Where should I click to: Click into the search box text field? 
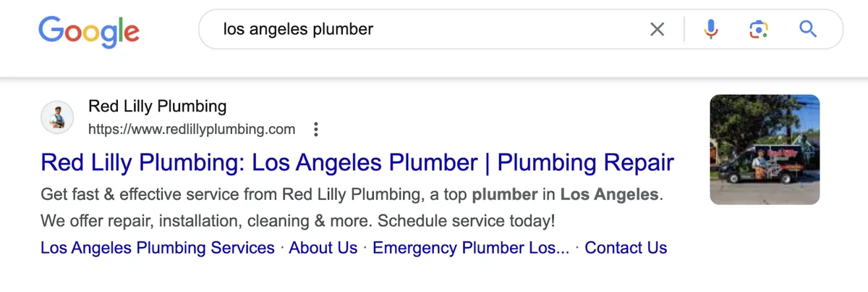coord(427,30)
